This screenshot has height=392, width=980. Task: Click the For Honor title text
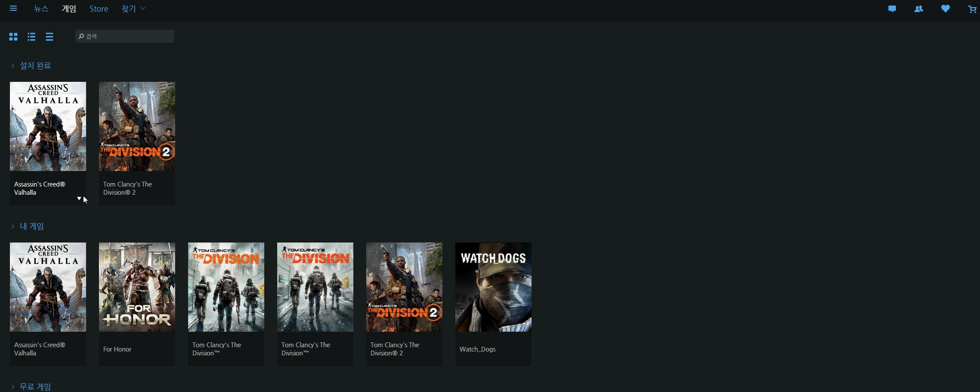pos(117,349)
